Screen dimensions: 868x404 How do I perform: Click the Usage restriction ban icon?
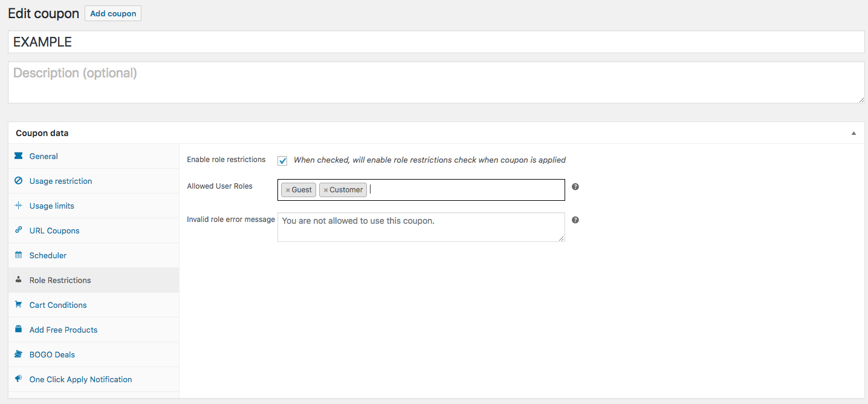18,181
